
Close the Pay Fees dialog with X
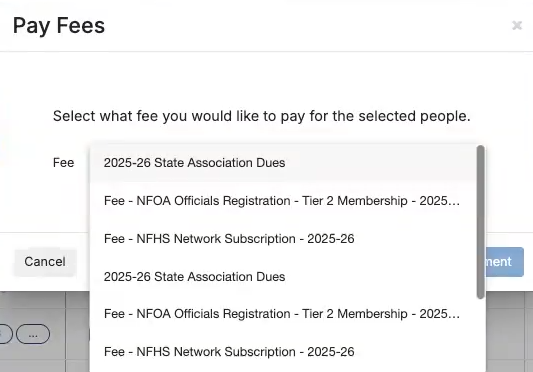[x=517, y=26]
